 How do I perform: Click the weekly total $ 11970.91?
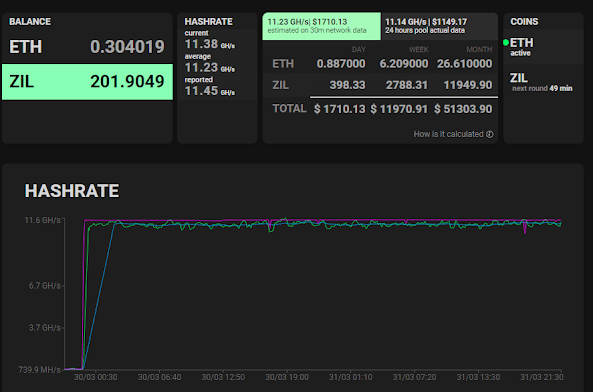399,109
